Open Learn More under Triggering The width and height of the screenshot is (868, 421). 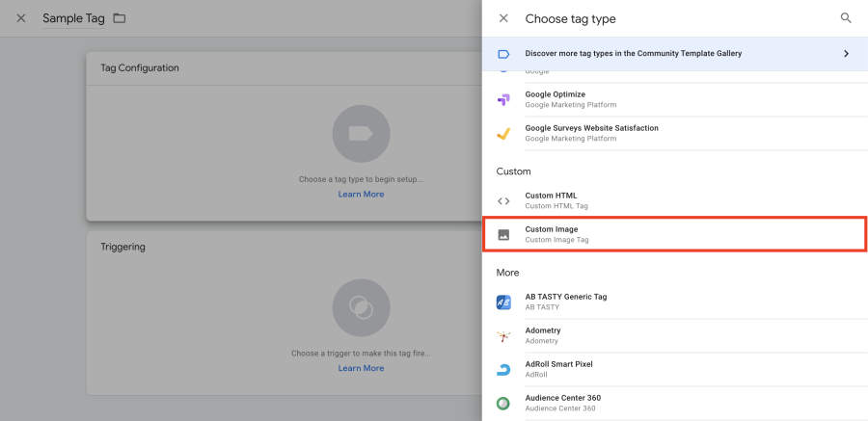pos(361,368)
